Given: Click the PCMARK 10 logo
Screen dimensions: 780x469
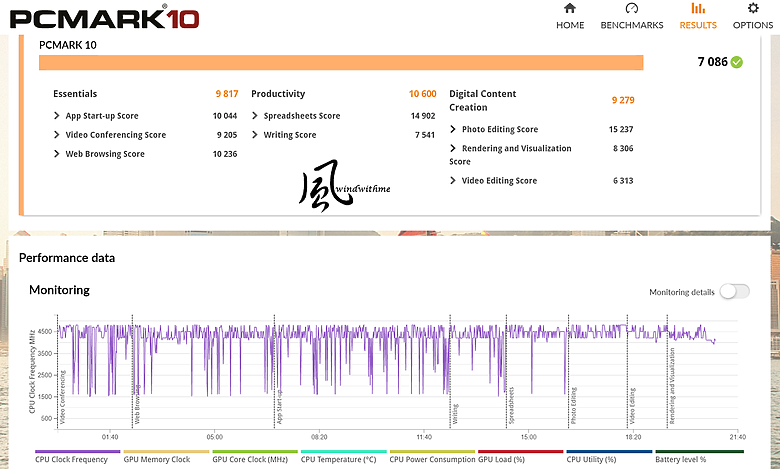Looking at the screenshot, I should tap(104, 17).
